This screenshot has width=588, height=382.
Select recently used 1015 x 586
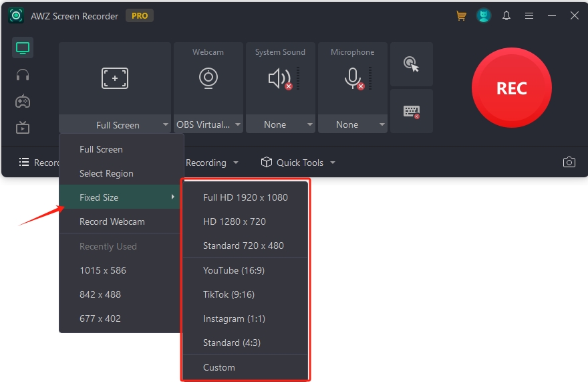pyautogui.click(x=120, y=270)
